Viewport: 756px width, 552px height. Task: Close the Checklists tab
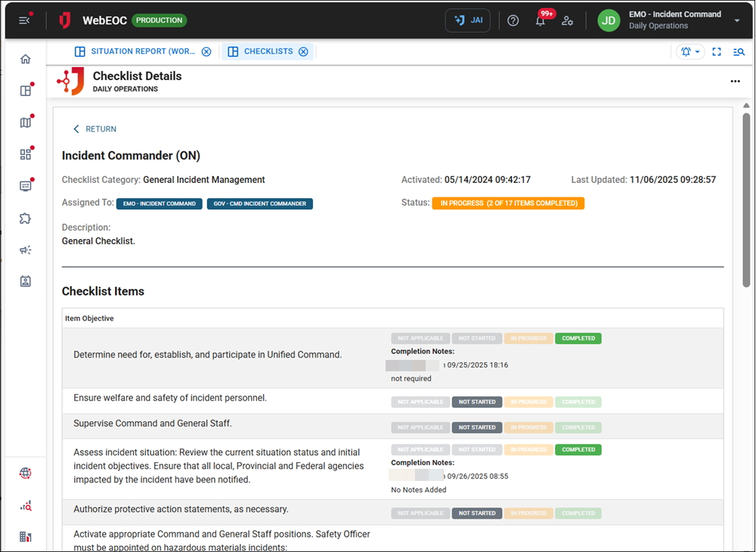coord(303,51)
